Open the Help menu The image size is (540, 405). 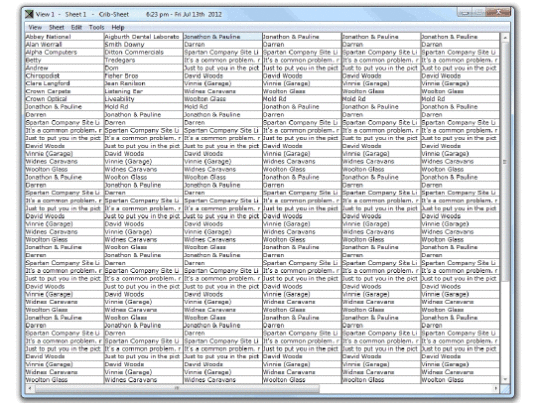pyautogui.click(x=118, y=27)
